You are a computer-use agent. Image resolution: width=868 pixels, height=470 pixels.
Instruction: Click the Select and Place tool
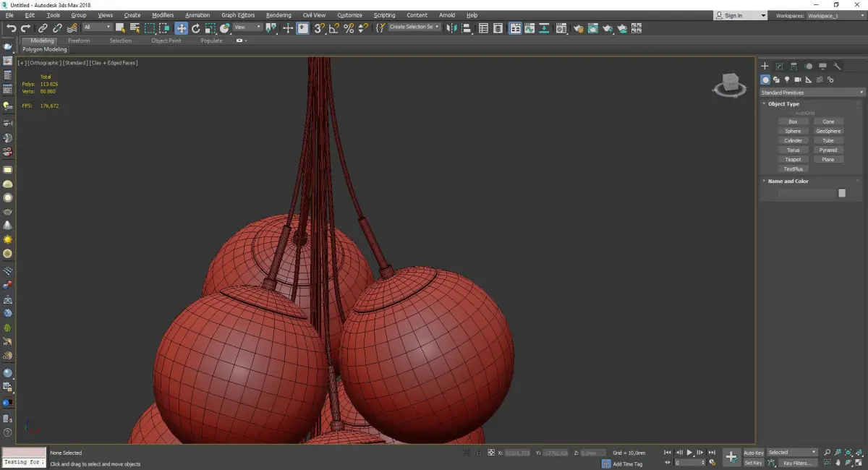(225, 28)
